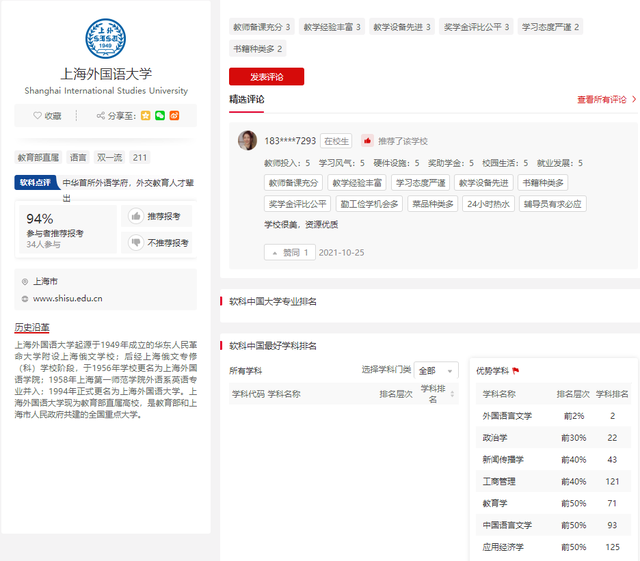This screenshot has width=640, height=561.
Task: Click the 学习态度严谨 2 summary tag
Action: coord(550,27)
